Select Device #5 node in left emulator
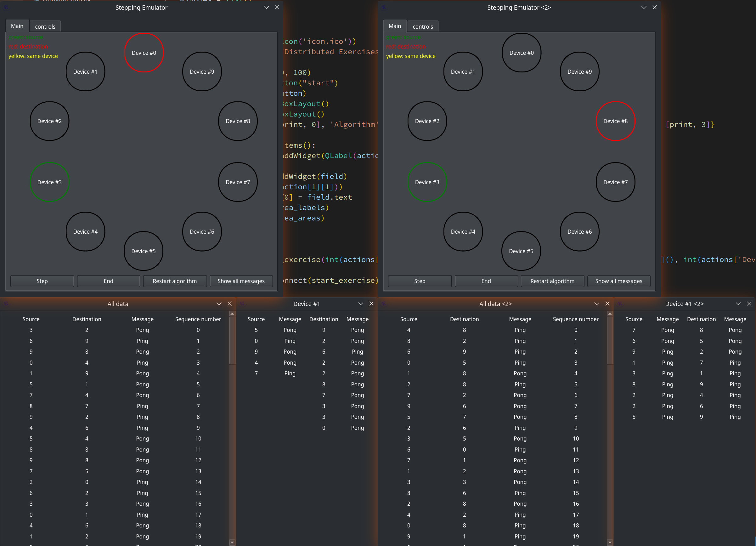The image size is (756, 546). (x=143, y=251)
